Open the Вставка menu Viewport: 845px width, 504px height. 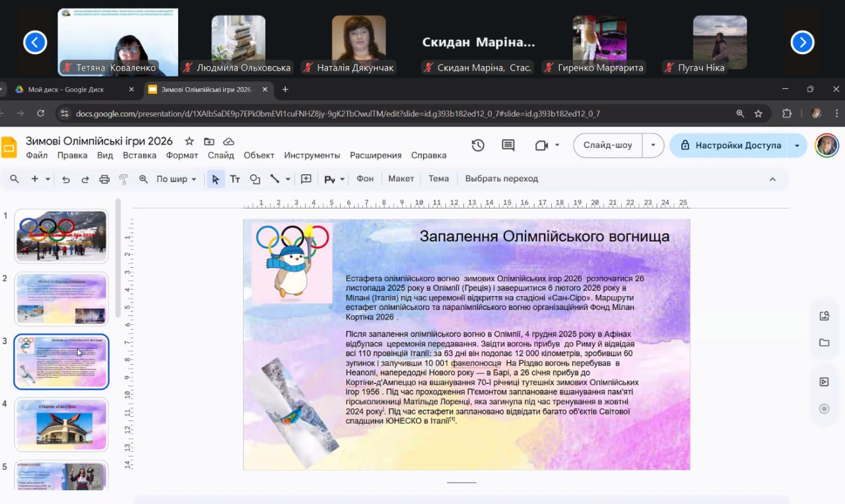click(x=139, y=156)
